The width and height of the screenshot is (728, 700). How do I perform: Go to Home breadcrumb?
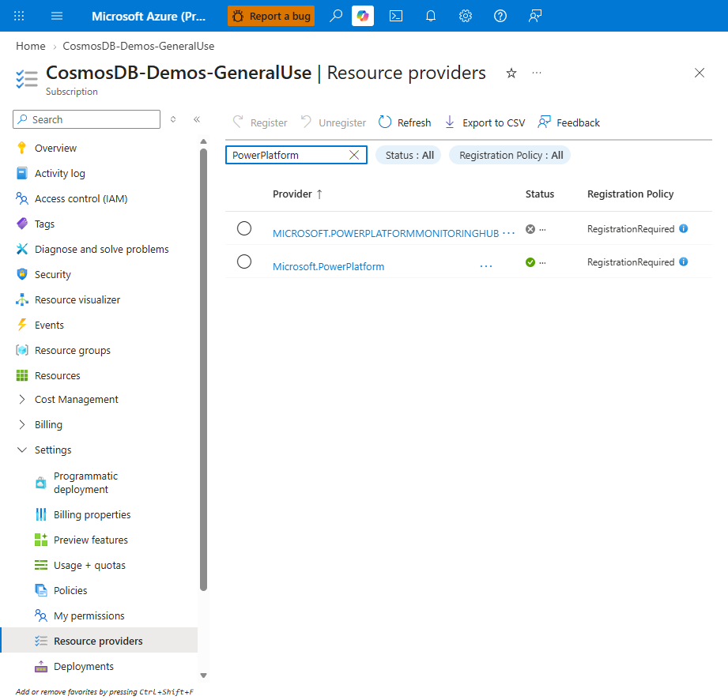tap(31, 46)
